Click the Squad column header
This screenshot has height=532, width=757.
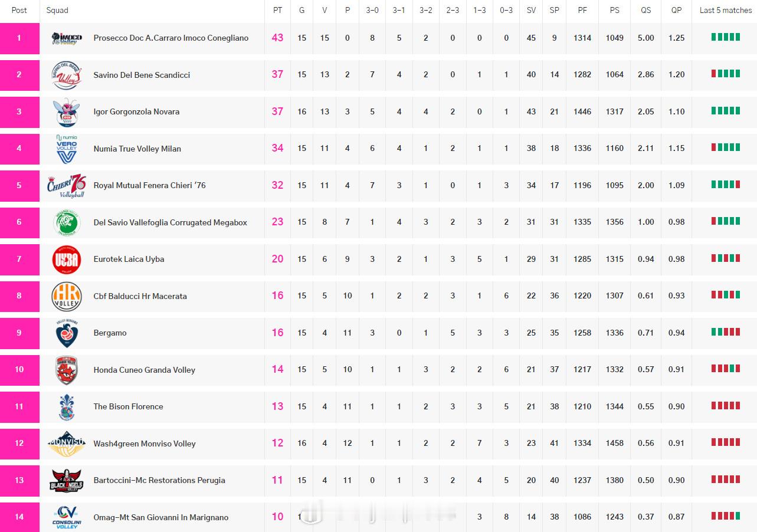[57, 10]
